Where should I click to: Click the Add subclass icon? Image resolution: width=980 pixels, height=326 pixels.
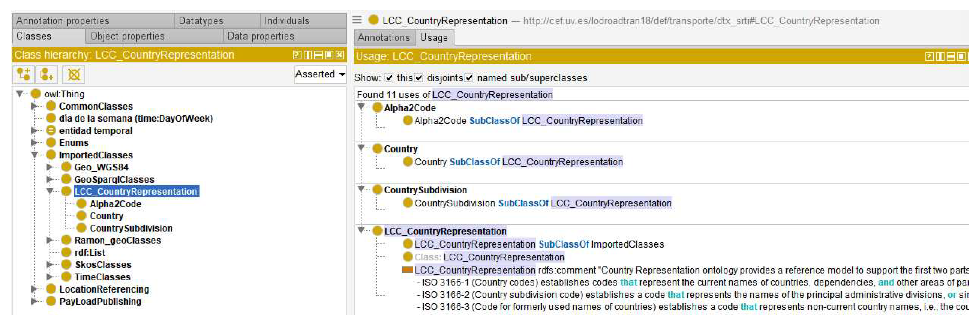pos(23,74)
